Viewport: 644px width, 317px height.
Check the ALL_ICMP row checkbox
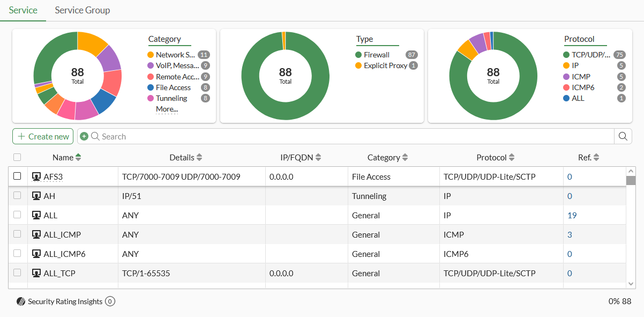click(17, 234)
